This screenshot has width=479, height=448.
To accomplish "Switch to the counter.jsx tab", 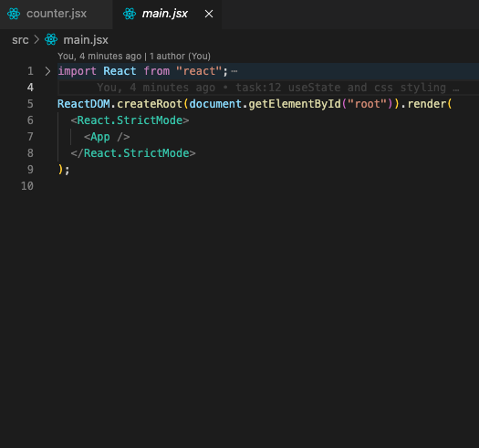I will pos(57,14).
